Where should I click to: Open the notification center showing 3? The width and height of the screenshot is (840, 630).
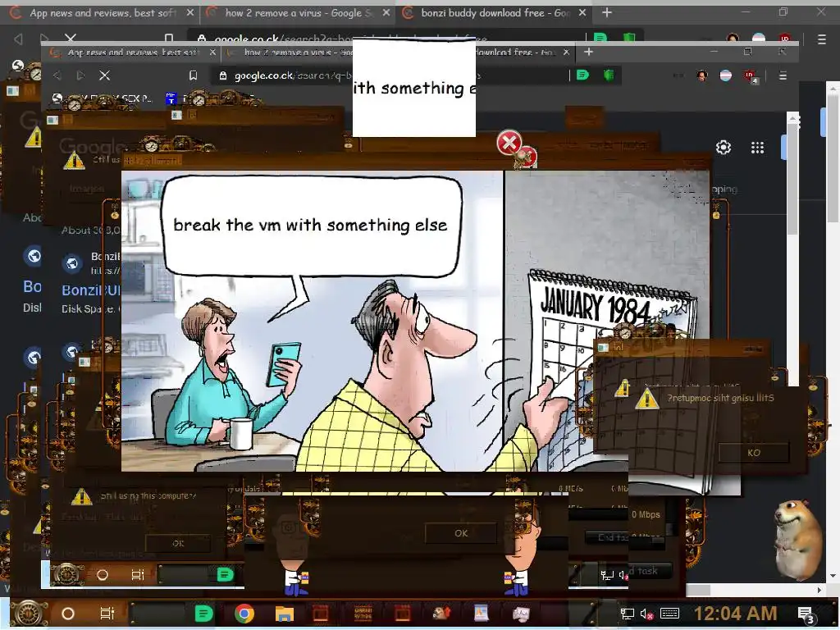coord(806,614)
